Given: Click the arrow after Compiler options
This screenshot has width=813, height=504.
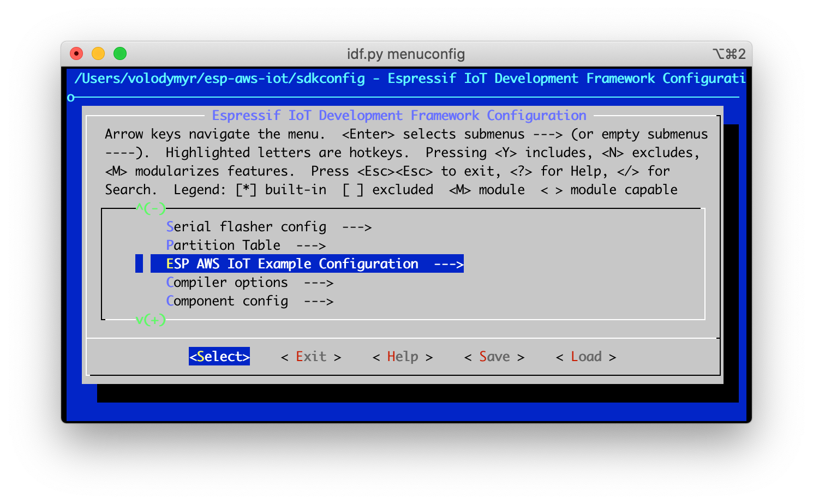Looking at the screenshot, I should [319, 283].
